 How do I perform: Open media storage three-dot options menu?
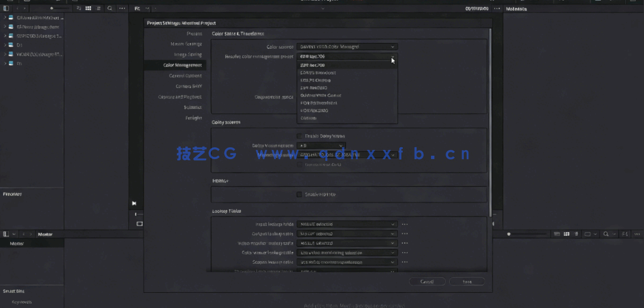pyautogui.click(x=122, y=8)
